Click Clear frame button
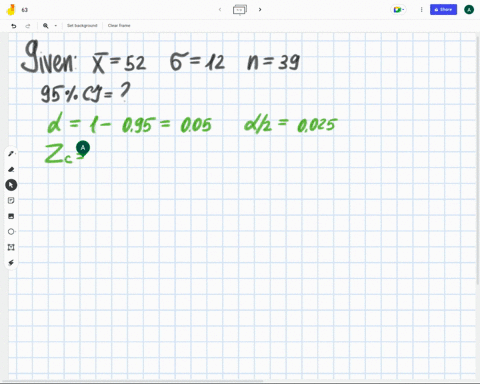Screen dimensions: 480x384 point(119,26)
